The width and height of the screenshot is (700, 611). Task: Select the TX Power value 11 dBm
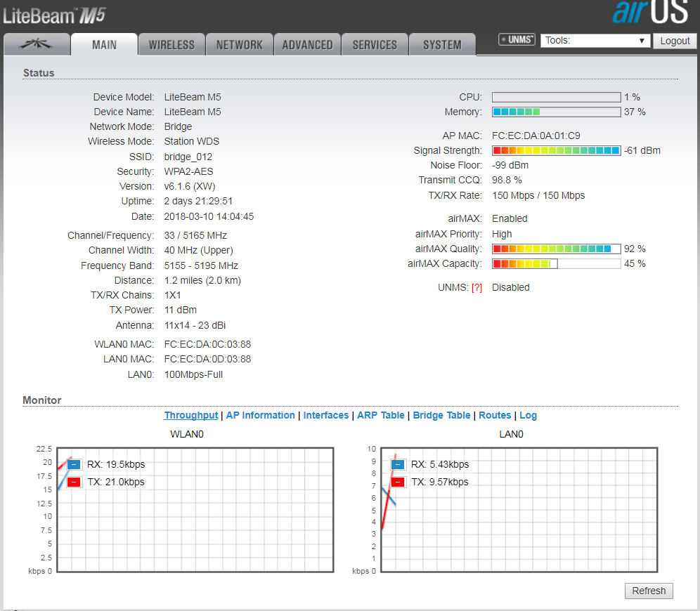(181, 310)
